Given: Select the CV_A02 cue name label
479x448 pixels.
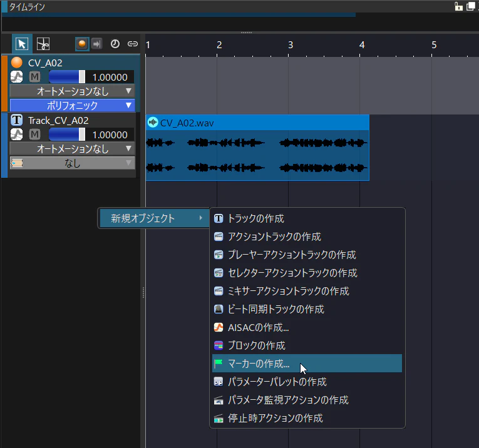Looking at the screenshot, I should 45,63.
